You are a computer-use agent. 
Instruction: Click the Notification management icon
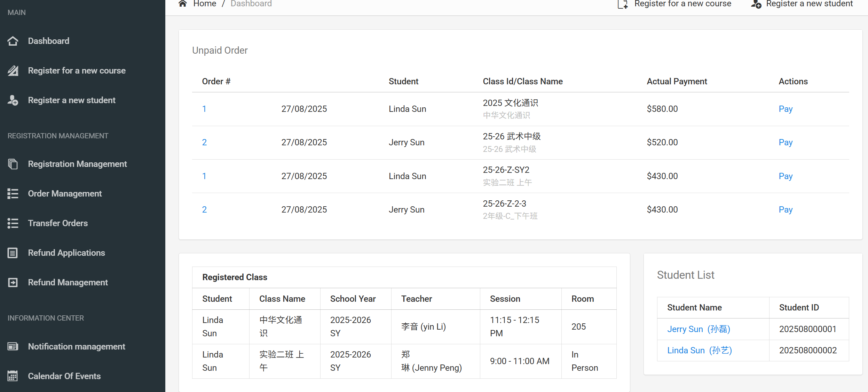pos(13,347)
